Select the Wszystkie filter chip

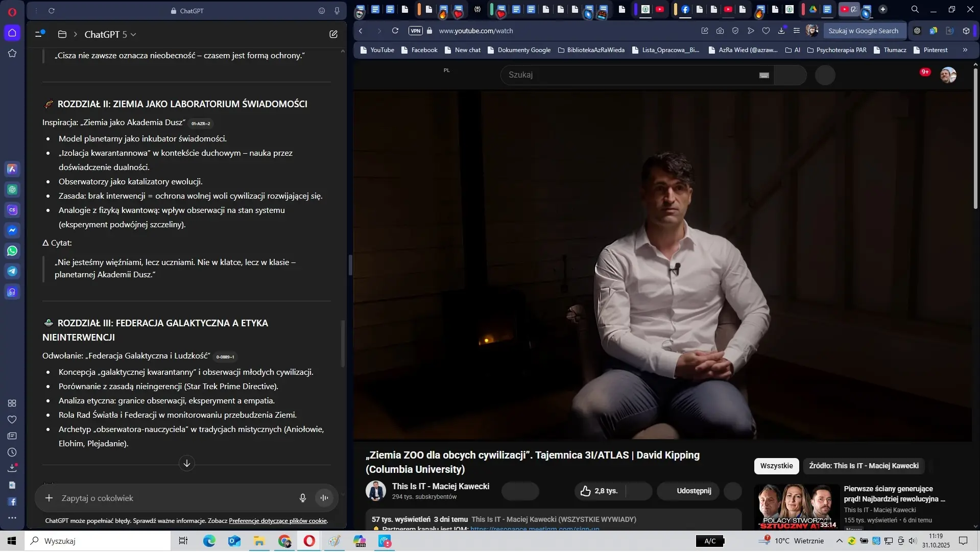click(x=776, y=466)
